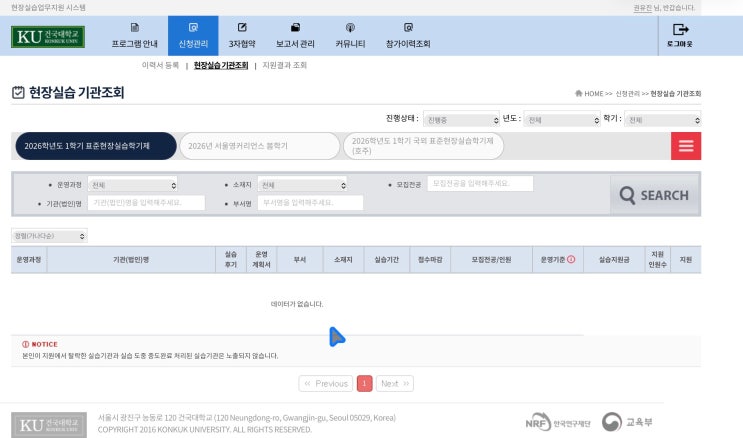743x438 pixels.
Task: Open the 소재지 dropdown
Action: (302, 185)
